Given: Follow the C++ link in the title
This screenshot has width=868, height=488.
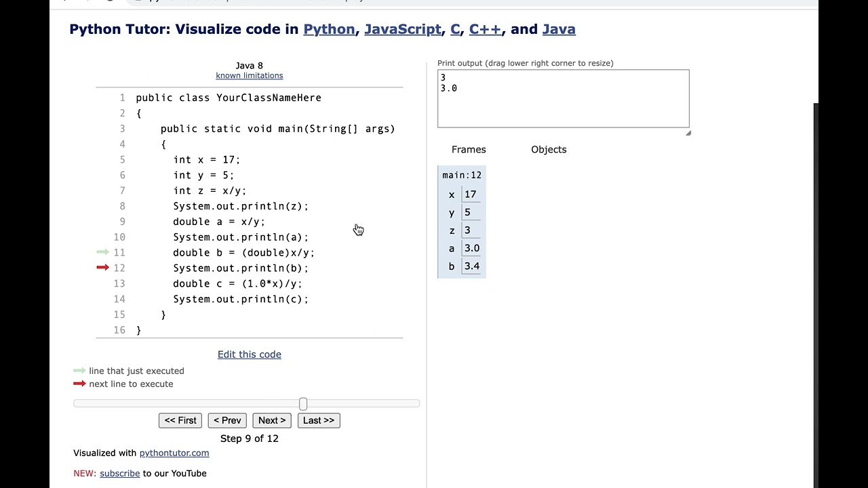Looking at the screenshot, I should click(485, 29).
